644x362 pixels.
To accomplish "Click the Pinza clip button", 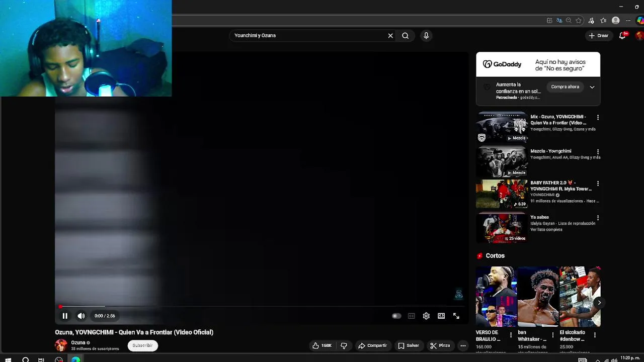I will (440, 345).
